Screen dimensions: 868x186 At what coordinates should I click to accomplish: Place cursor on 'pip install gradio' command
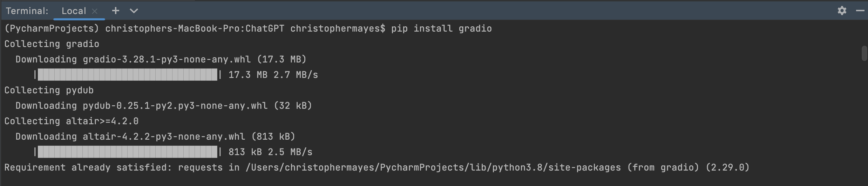(x=441, y=28)
